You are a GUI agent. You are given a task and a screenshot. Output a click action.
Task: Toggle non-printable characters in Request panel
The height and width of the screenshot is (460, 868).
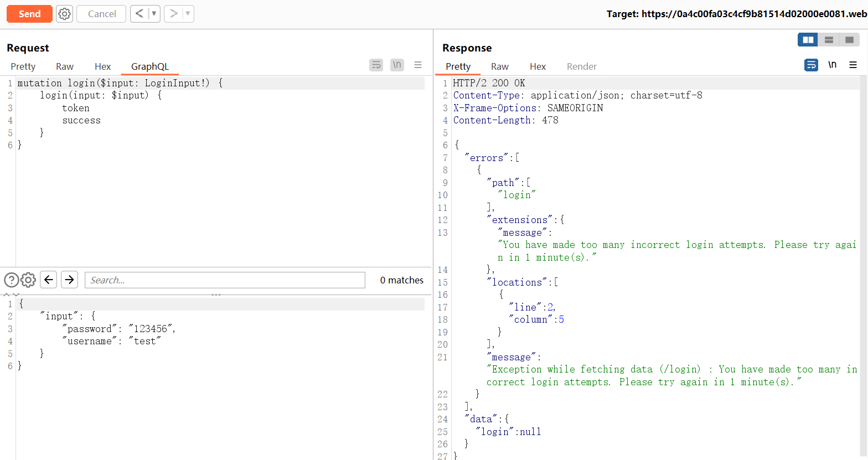(x=397, y=65)
